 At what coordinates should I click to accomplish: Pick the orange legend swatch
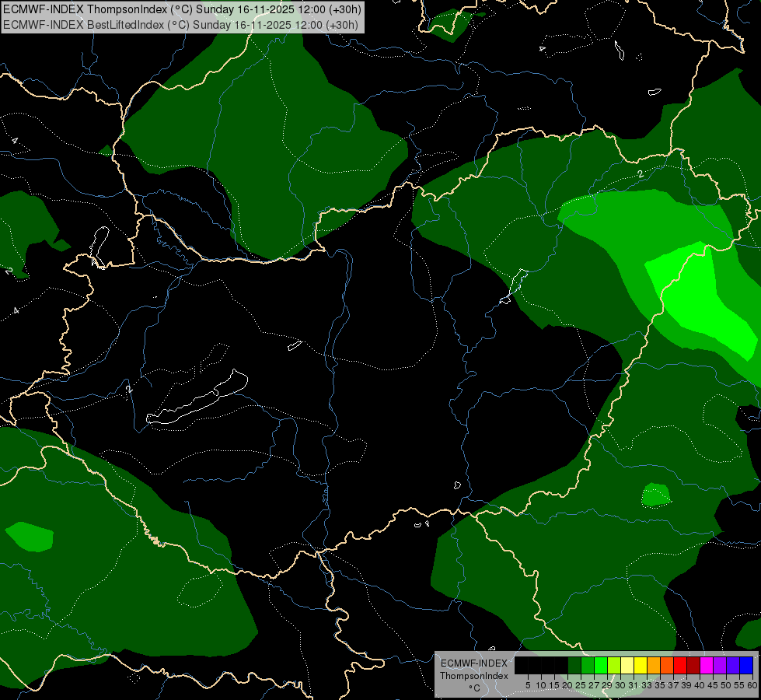pos(654,665)
